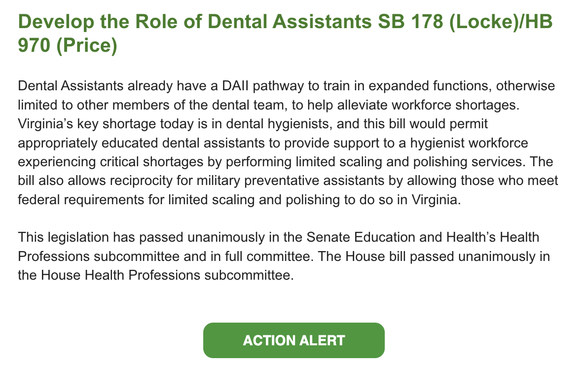Click the words "passed unanimously in the Senate"
The width and height of the screenshot is (588, 368).
point(233,237)
